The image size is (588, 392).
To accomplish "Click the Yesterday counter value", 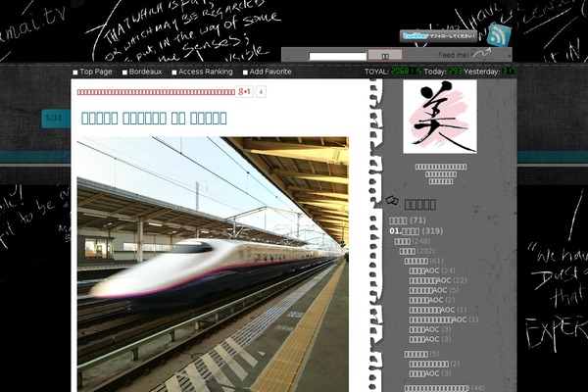I will point(510,72).
